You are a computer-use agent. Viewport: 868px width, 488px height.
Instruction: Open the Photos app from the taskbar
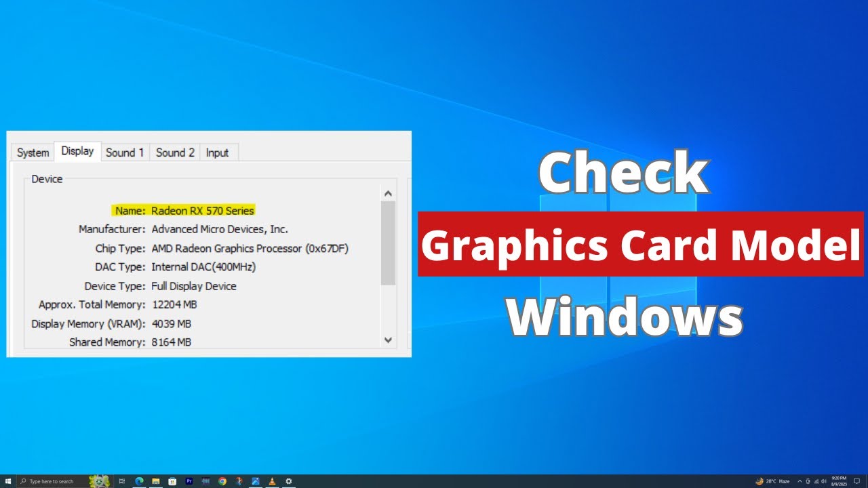(x=256, y=481)
